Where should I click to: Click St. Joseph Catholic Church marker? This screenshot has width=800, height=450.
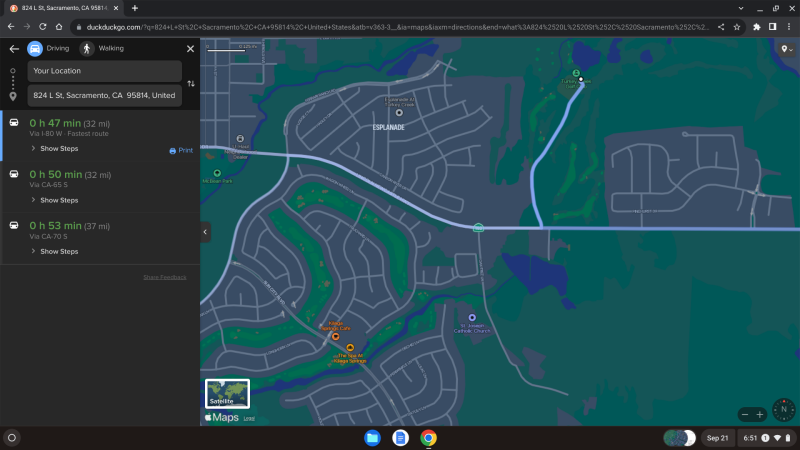pos(472,318)
